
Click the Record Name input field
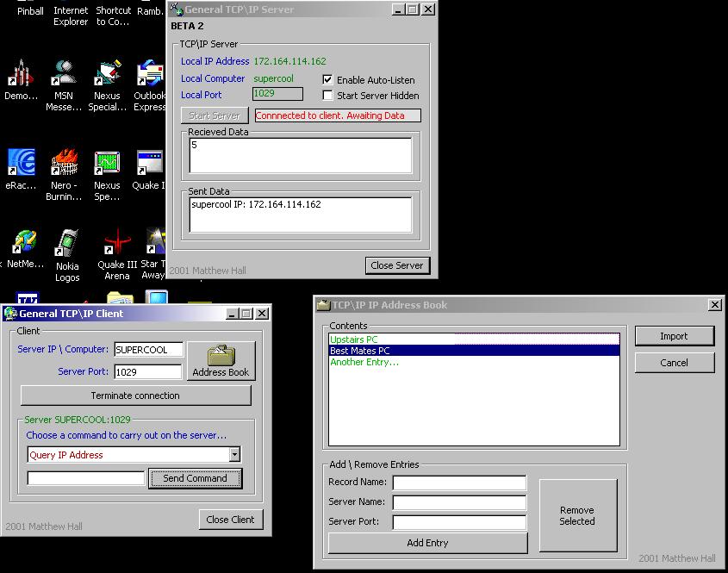tap(459, 483)
